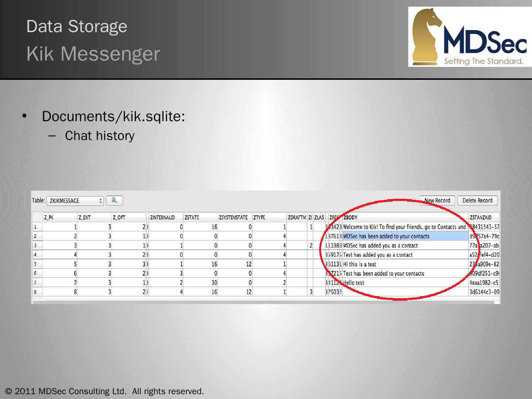Image resolution: width=532 pixels, height=399 pixels.
Task: Select the row 4 header in the grid
Action: [x=37, y=255]
